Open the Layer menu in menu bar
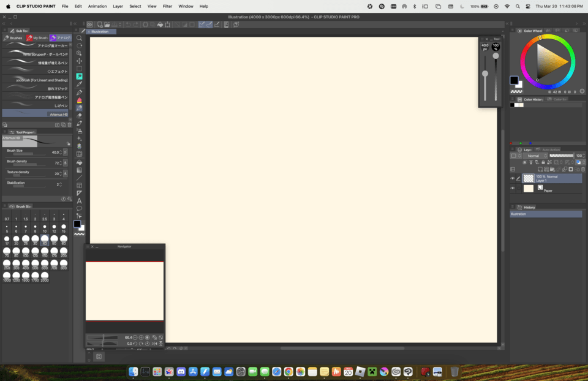Viewport: 588px width, 381px height. pyautogui.click(x=118, y=6)
